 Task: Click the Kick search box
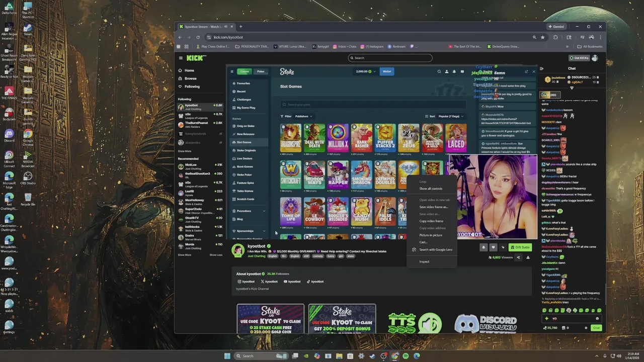click(x=390, y=58)
